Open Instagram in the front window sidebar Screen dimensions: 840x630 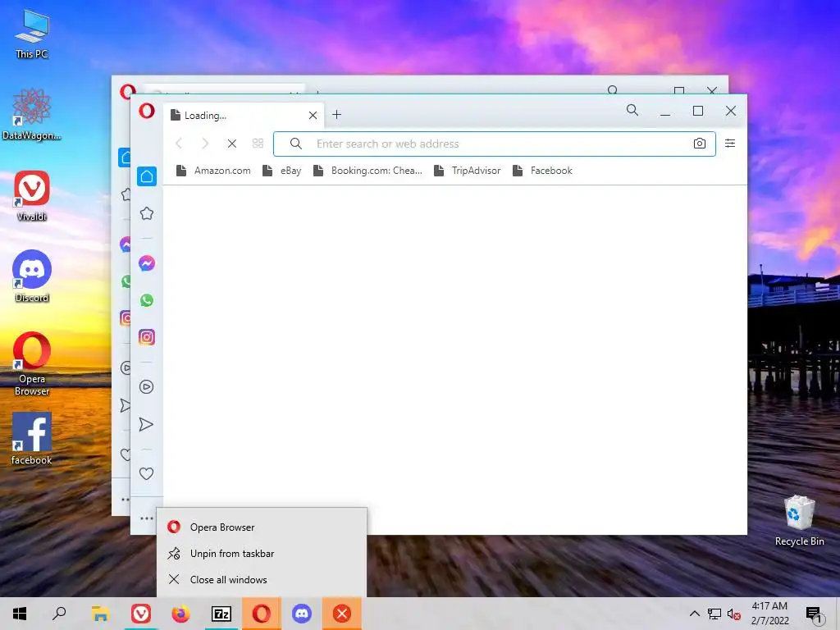tap(146, 337)
